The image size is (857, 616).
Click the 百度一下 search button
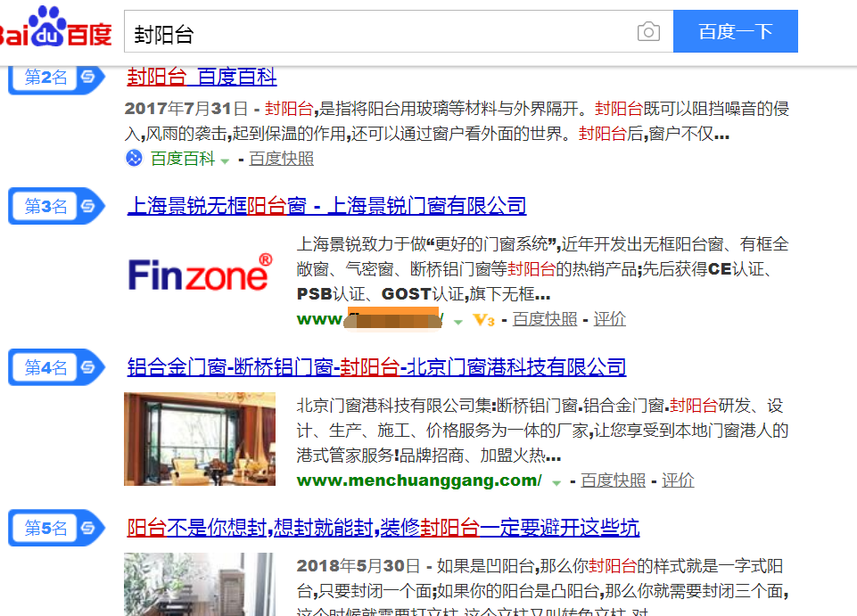click(x=735, y=31)
